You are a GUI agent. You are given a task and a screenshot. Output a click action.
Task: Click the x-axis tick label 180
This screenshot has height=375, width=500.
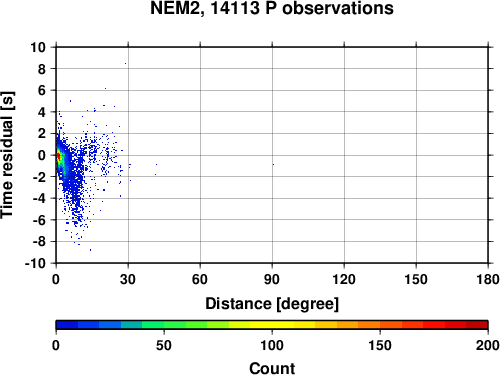(x=488, y=279)
